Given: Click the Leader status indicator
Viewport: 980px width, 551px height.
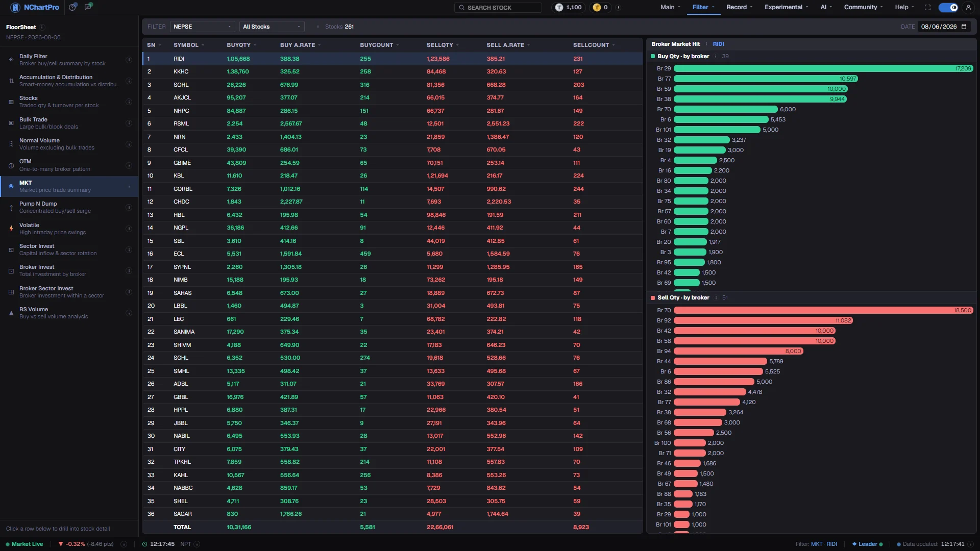Looking at the screenshot, I should [867, 544].
